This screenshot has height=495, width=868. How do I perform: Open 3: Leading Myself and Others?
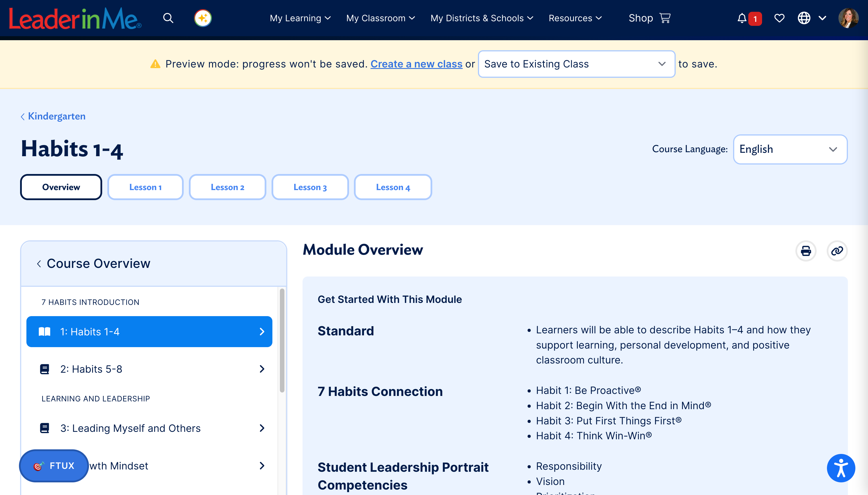click(149, 428)
